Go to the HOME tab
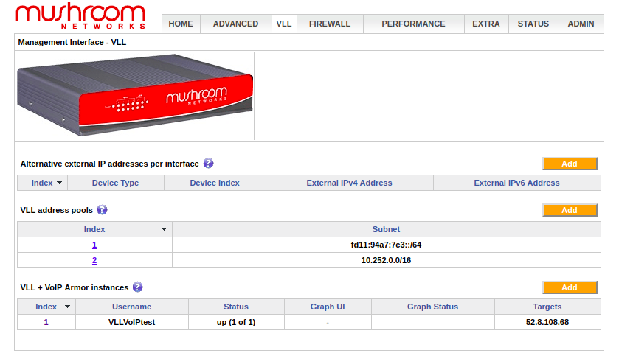This screenshot has width=619, height=364. coord(181,24)
